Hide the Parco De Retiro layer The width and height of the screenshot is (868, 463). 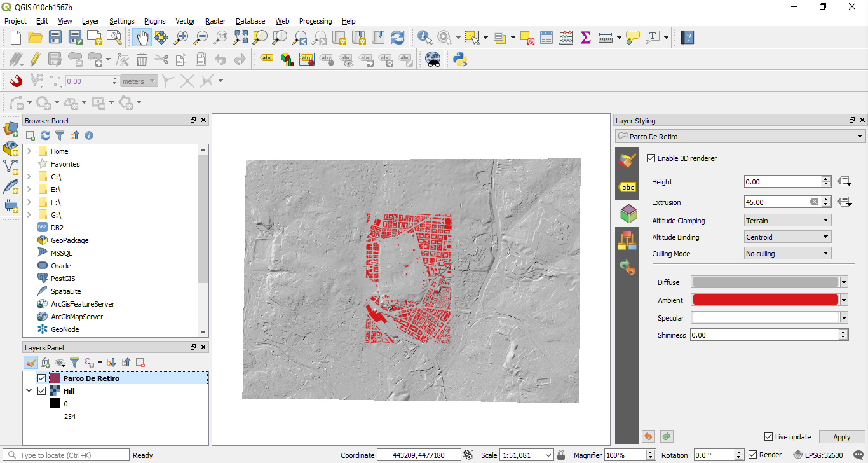42,378
